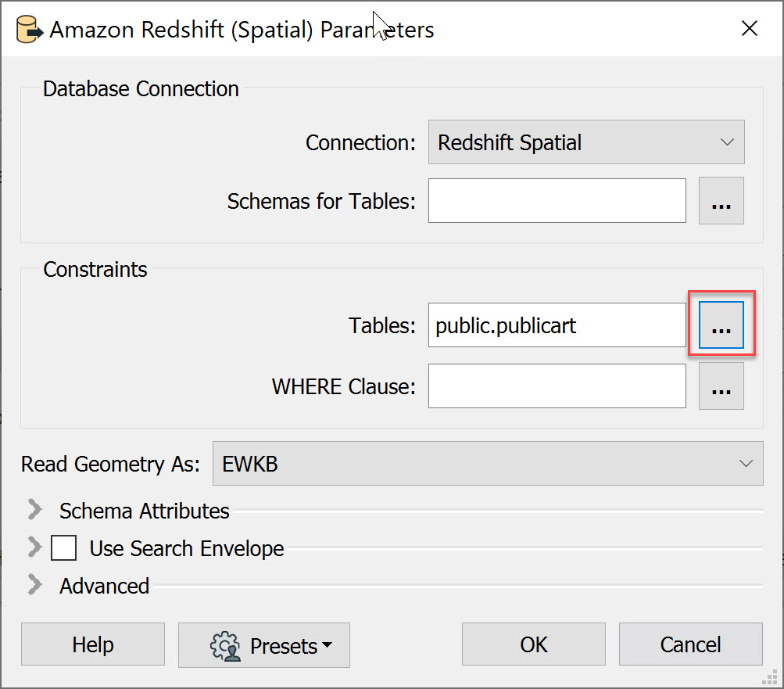Confirm settings with the OK button
This screenshot has width=784, height=689.
(533, 644)
